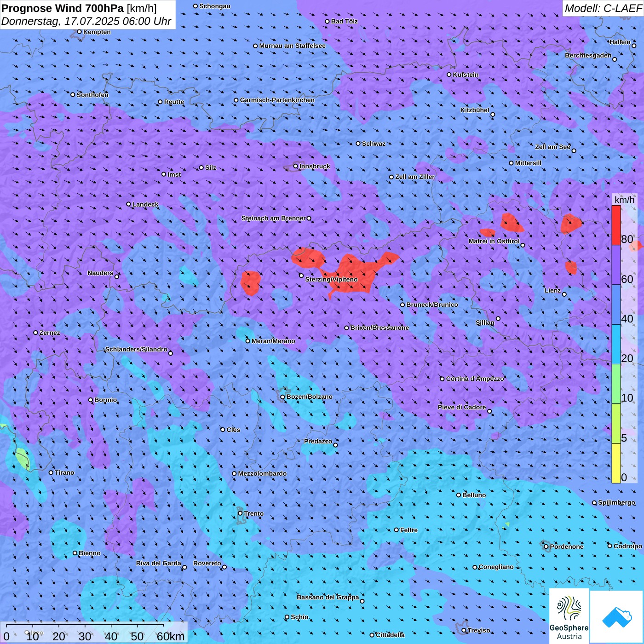
Task: Click the Bozen/Bolzano city label
Action: pos(309,397)
